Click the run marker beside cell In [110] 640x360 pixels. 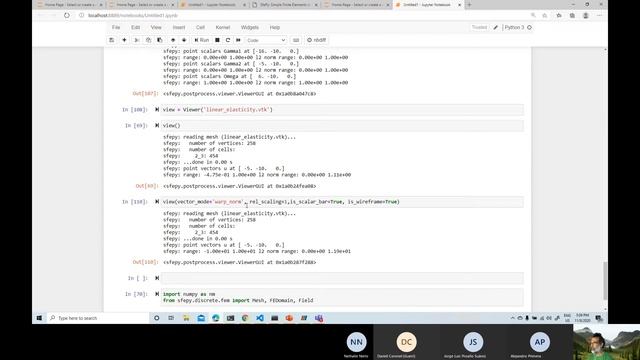pos(157,202)
